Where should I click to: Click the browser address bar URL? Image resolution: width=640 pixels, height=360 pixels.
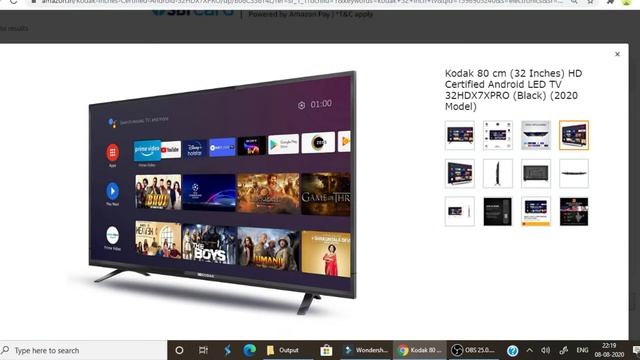coord(302,2)
